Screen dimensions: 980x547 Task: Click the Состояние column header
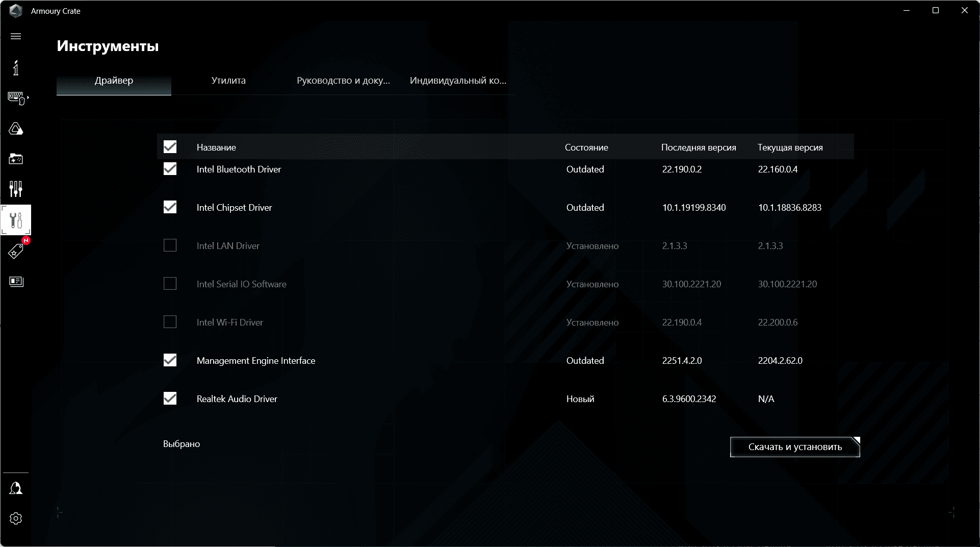click(586, 147)
